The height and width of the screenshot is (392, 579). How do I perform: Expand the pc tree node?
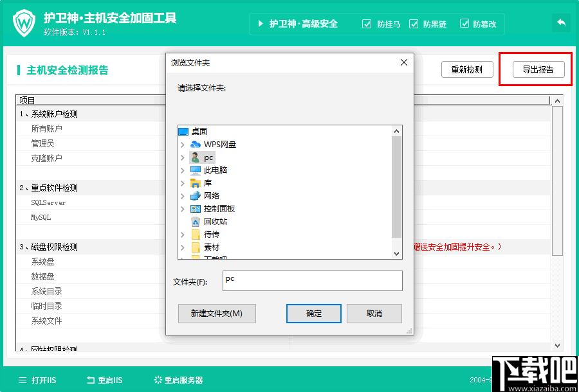(183, 157)
